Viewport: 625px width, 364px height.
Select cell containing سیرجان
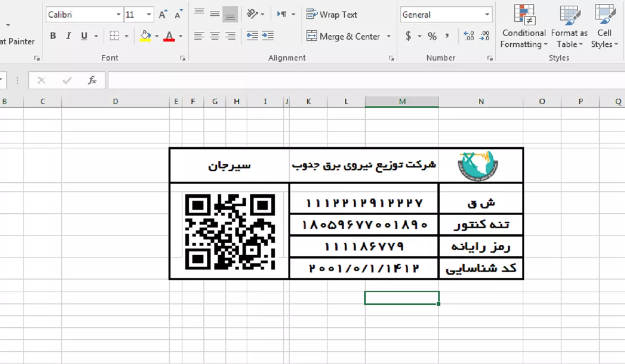click(x=230, y=166)
